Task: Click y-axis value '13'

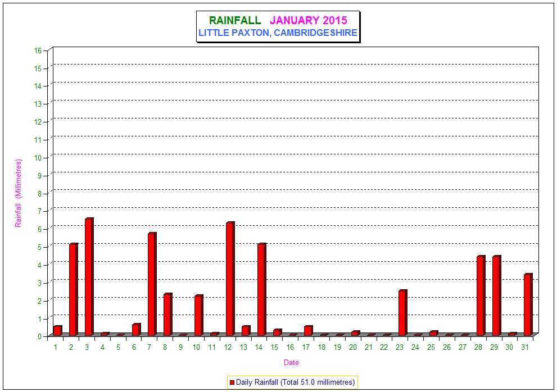Action: [38, 104]
